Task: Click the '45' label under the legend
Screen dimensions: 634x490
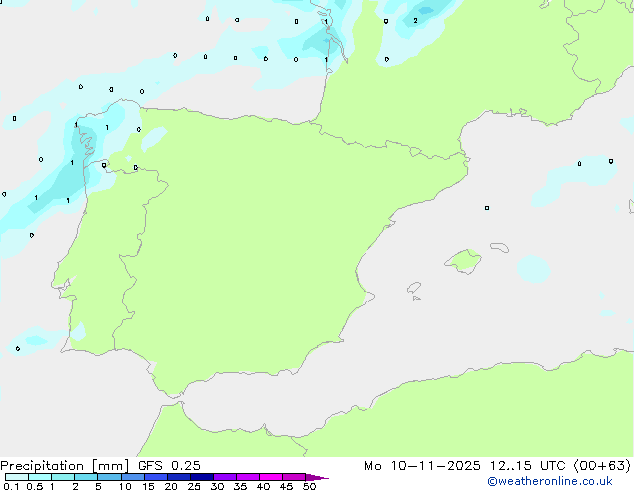Action: tap(286, 486)
